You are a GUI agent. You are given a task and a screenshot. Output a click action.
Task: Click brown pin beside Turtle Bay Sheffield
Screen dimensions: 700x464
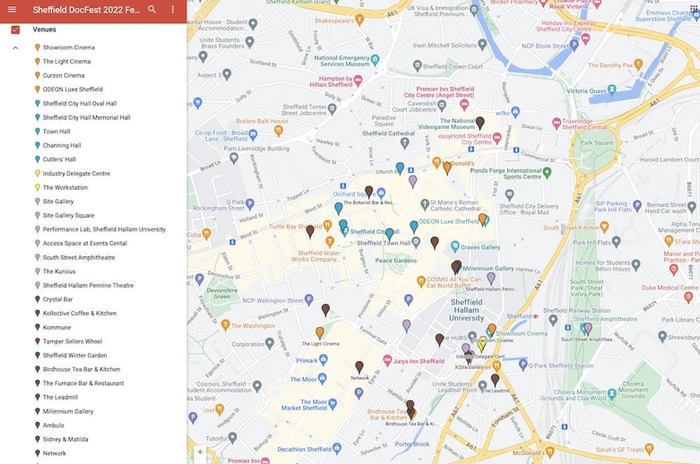tap(310, 231)
